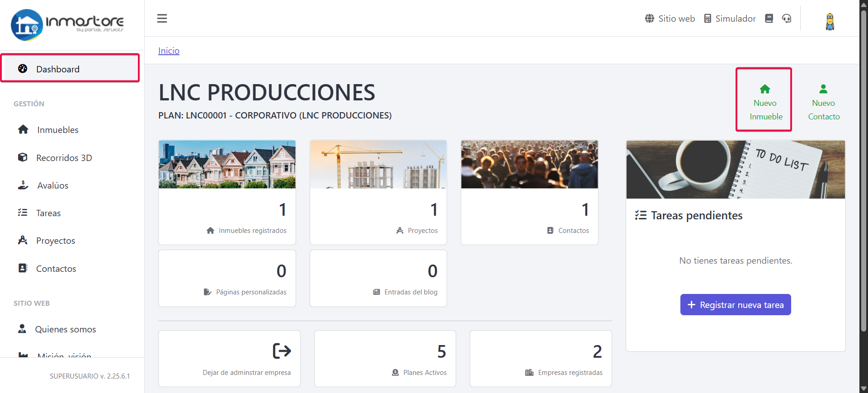The height and width of the screenshot is (393, 868).
Task: Click the Proyectos compass icon in sidebar
Action: 23,240
